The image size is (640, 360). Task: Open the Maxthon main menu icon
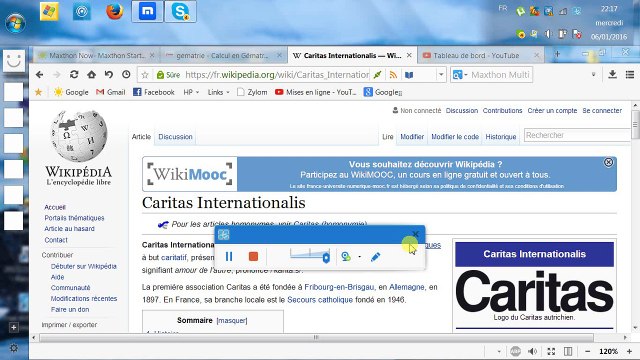point(630,74)
